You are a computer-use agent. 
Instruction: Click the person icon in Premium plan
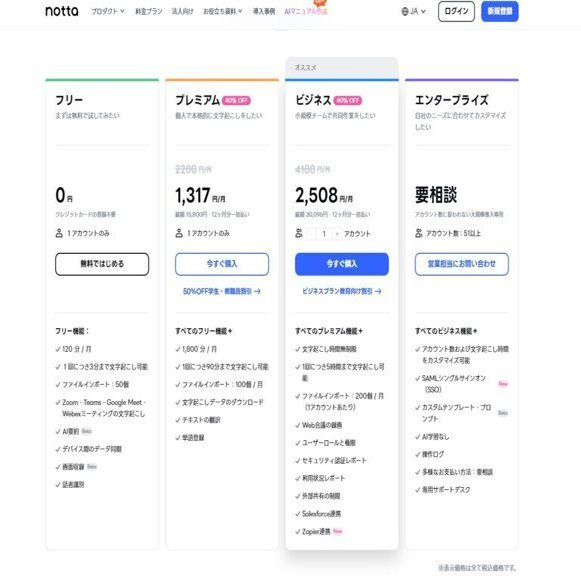tap(179, 233)
